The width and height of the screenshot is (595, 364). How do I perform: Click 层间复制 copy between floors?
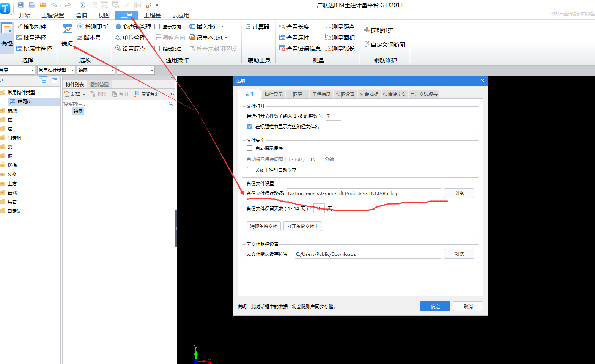tap(146, 94)
